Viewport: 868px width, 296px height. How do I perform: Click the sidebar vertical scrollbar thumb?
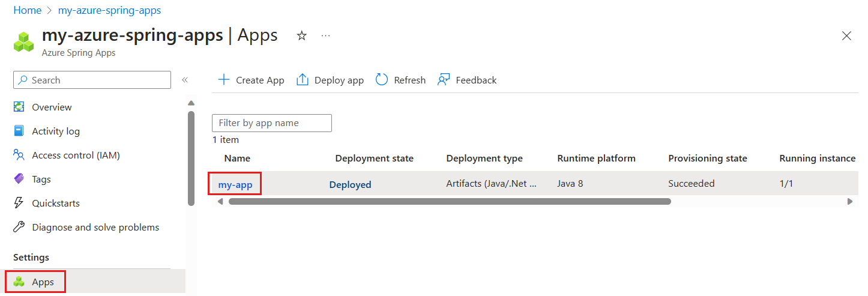(191, 159)
